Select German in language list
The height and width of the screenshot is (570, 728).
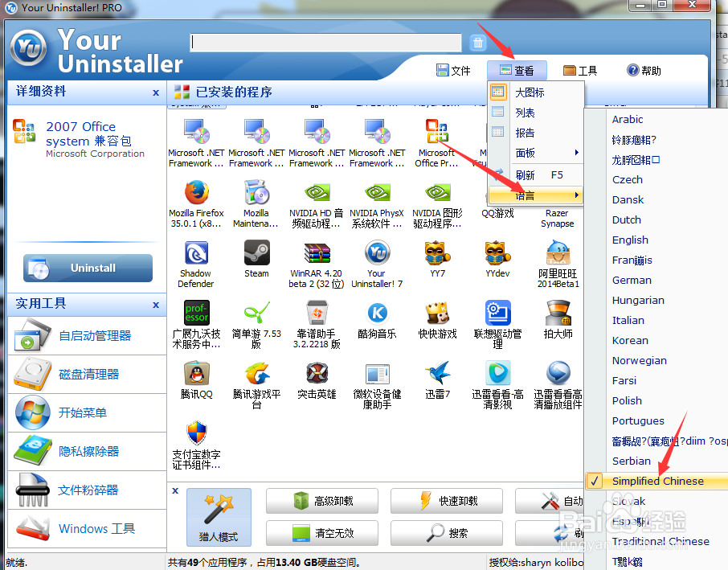point(632,280)
